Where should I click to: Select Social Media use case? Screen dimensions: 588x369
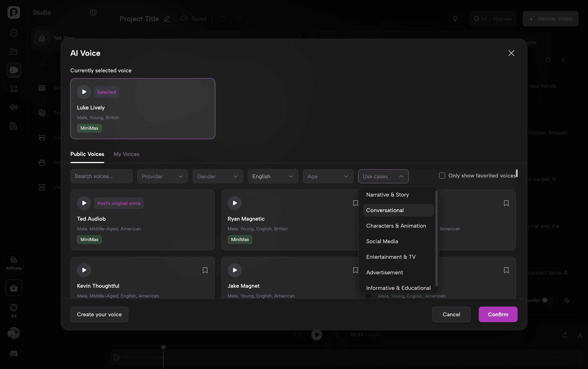coord(398,241)
